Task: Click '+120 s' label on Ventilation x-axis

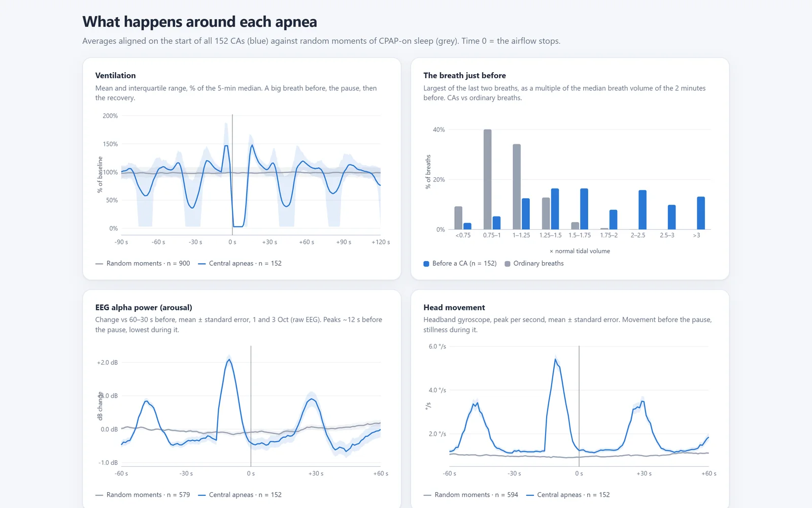Action: [381, 242]
